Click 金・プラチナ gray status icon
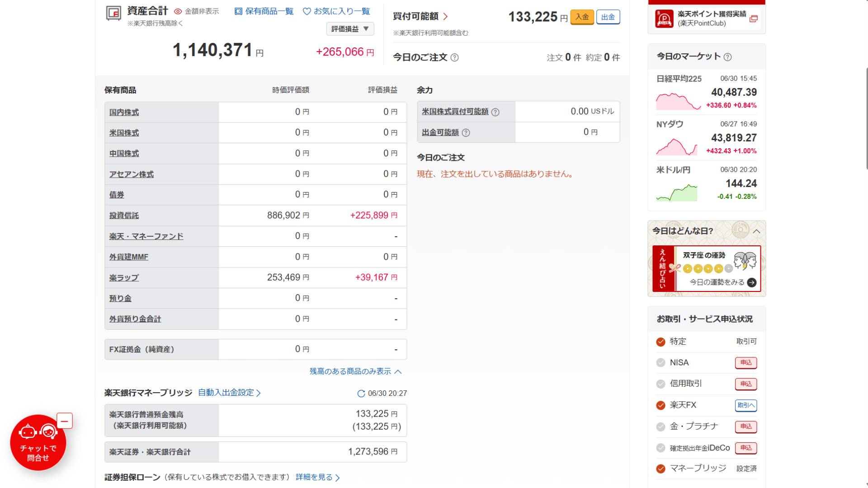The width and height of the screenshot is (868, 488). pos(660,427)
